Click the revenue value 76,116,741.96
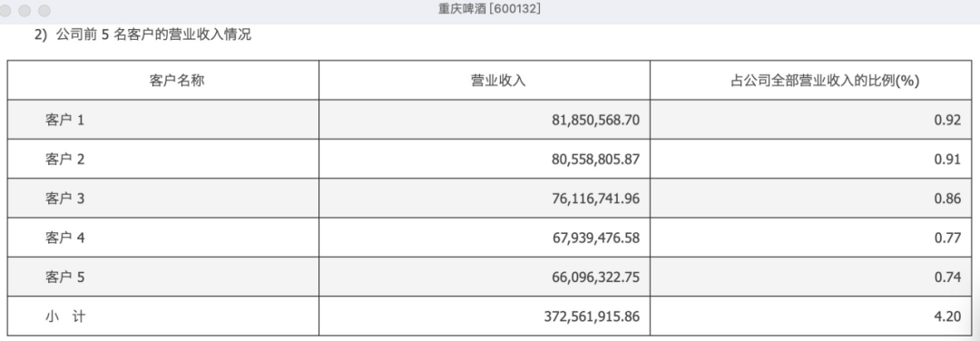 point(595,199)
